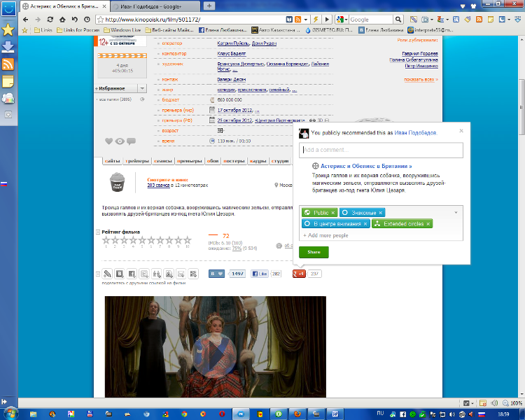Image resolution: width=525 pixels, height=420 pixels.
Task: Open the Downloads sidebar panel
Action: point(8,47)
